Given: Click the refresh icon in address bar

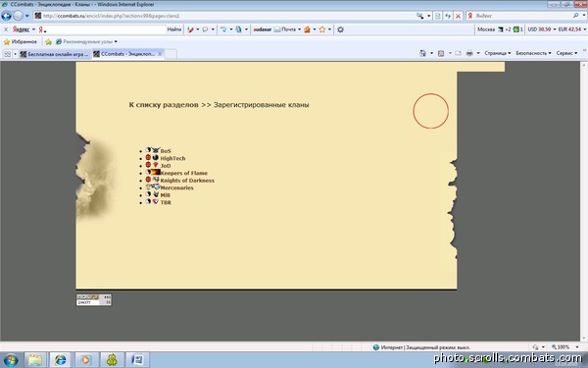Looking at the screenshot, I should coord(448,16).
